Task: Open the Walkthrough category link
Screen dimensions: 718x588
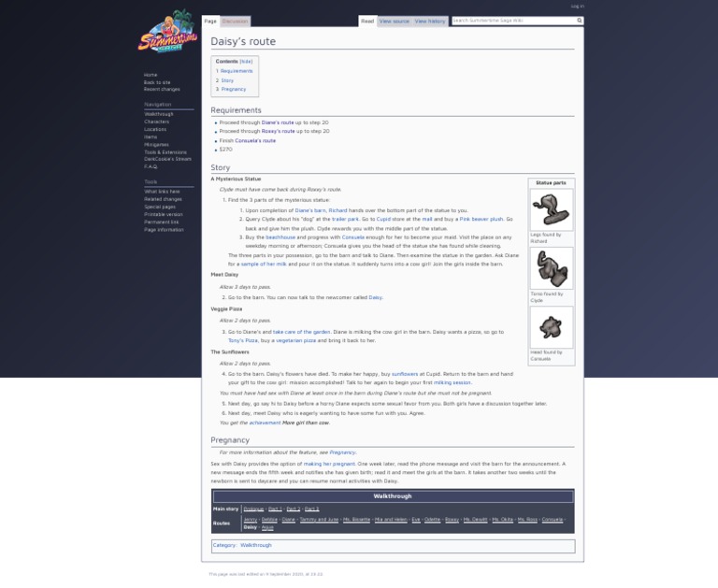Action: click(x=256, y=545)
